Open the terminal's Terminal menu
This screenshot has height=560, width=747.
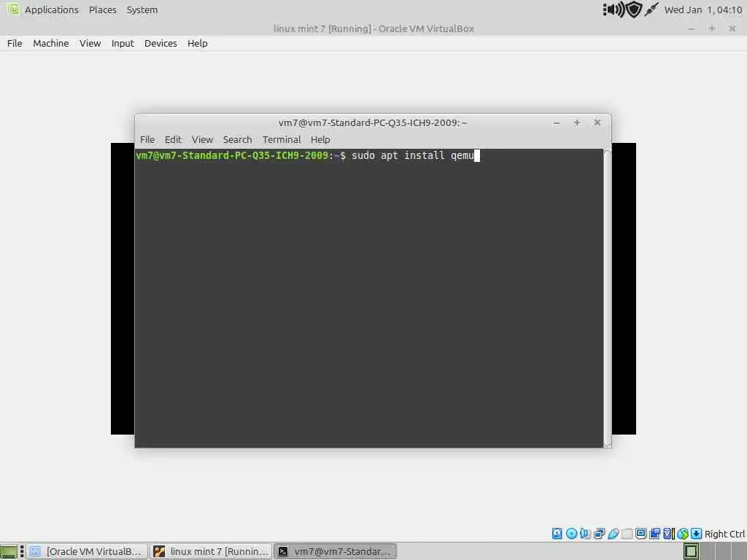(282, 139)
